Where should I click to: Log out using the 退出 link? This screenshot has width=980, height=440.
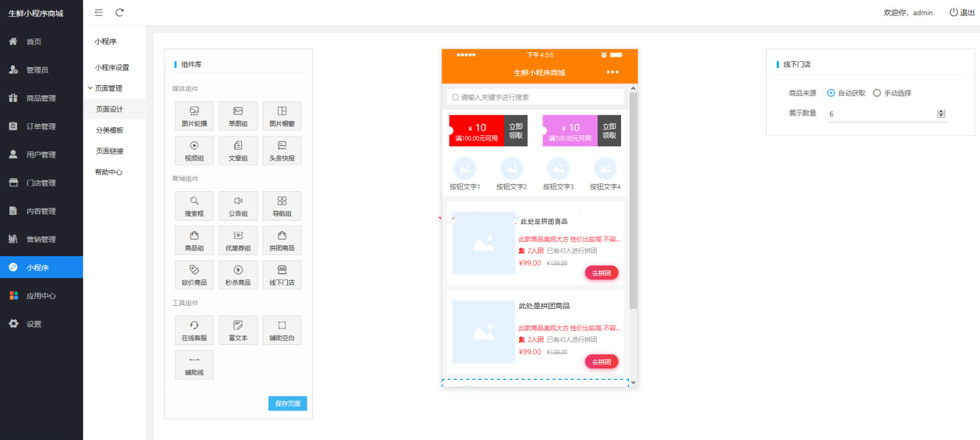coord(962,13)
